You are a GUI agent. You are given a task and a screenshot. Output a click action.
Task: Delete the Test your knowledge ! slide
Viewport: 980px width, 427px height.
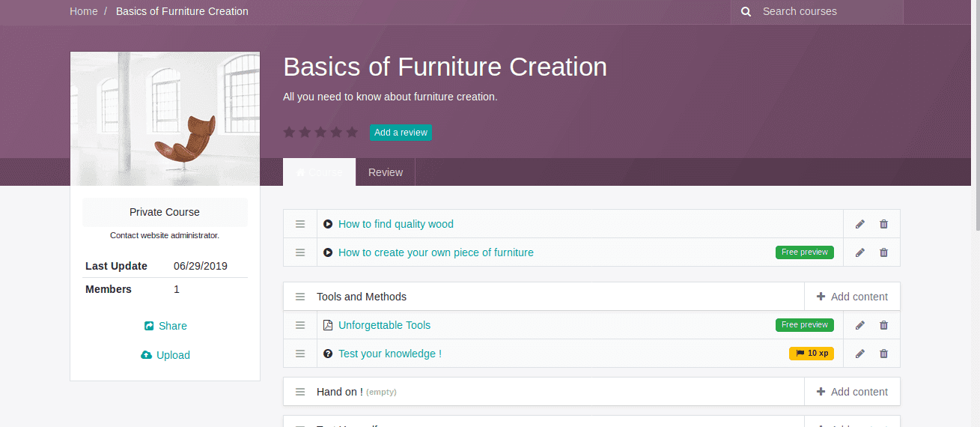[x=883, y=354]
